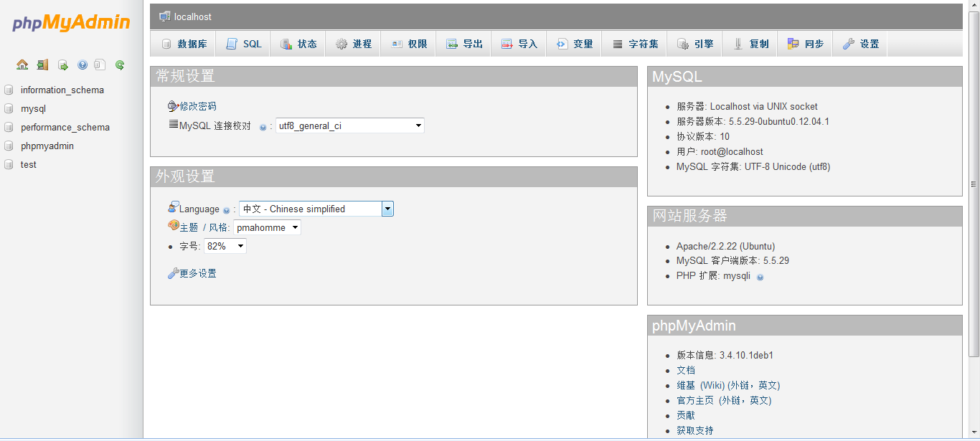The height and width of the screenshot is (441, 980).
Task: Open the utf8_general_ci collation dropdown
Action: [350, 125]
